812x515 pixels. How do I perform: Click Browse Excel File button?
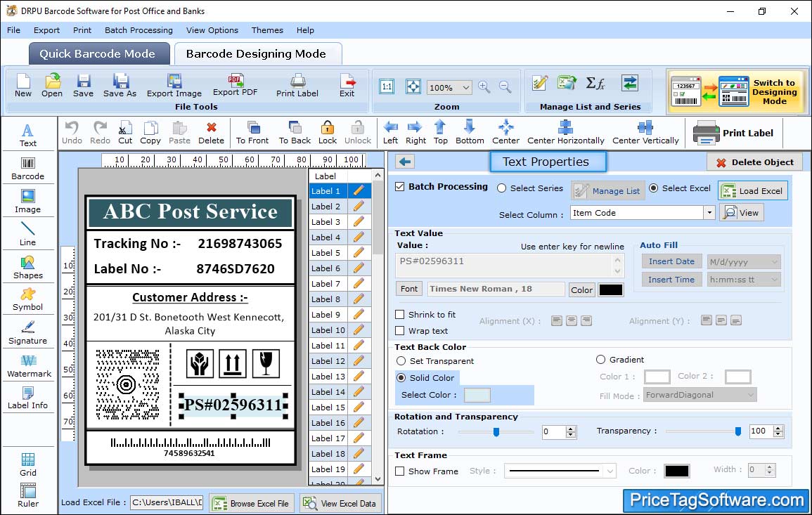252,503
